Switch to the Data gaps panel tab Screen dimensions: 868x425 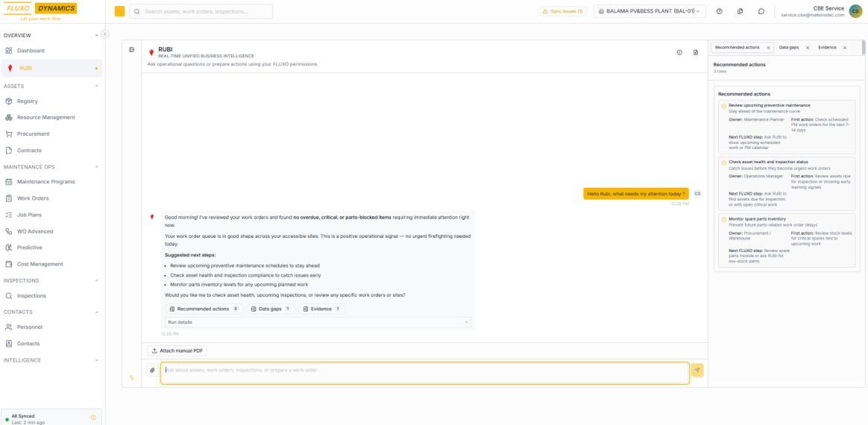click(x=789, y=48)
